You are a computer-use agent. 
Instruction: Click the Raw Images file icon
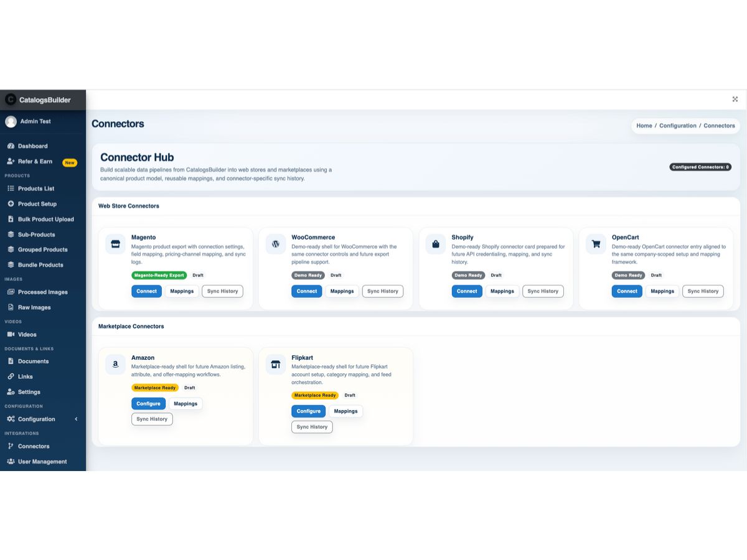pos(11,307)
